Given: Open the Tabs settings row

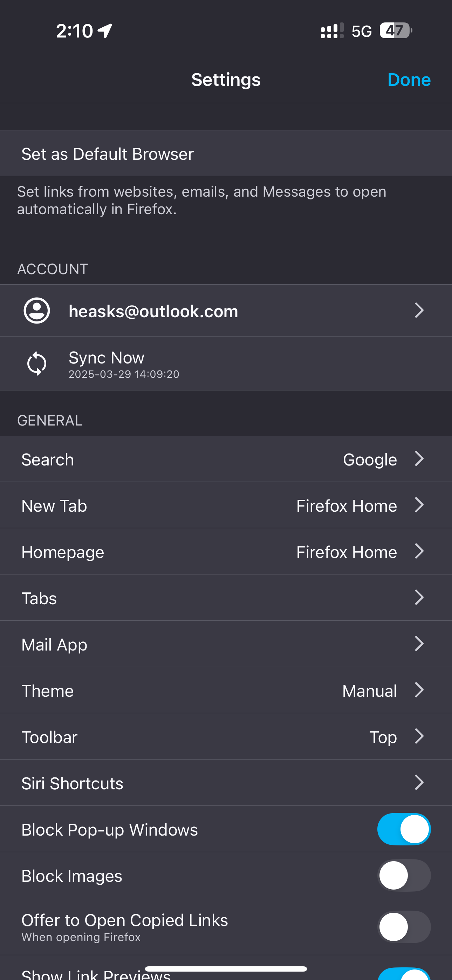Looking at the screenshot, I should (x=226, y=598).
